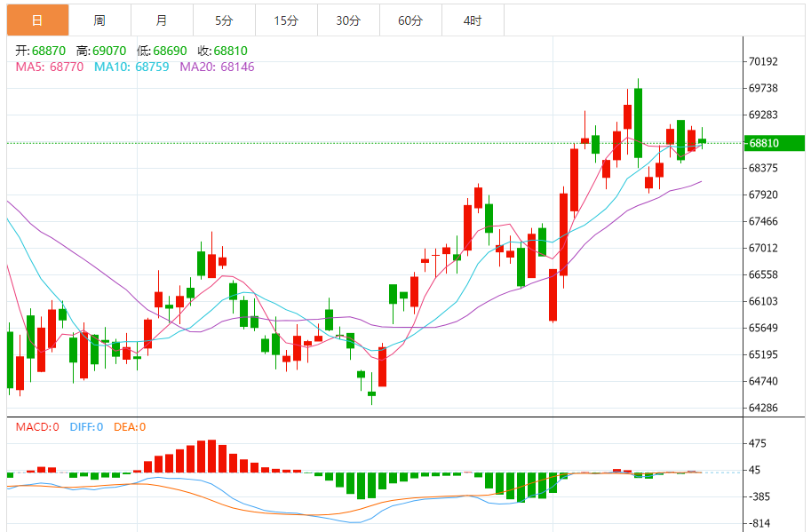Click the 66103 price axis label
The height and width of the screenshot is (532, 811).
coord(763,301)
